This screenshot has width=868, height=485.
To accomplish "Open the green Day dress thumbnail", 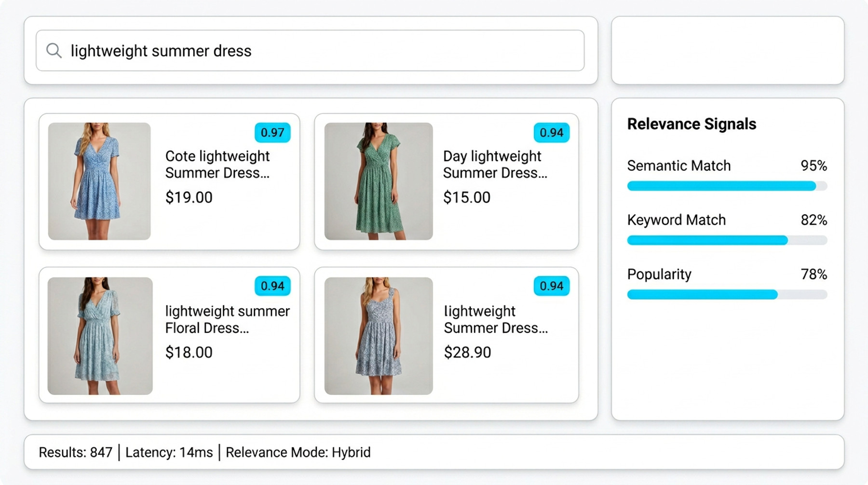I will 379,181.
